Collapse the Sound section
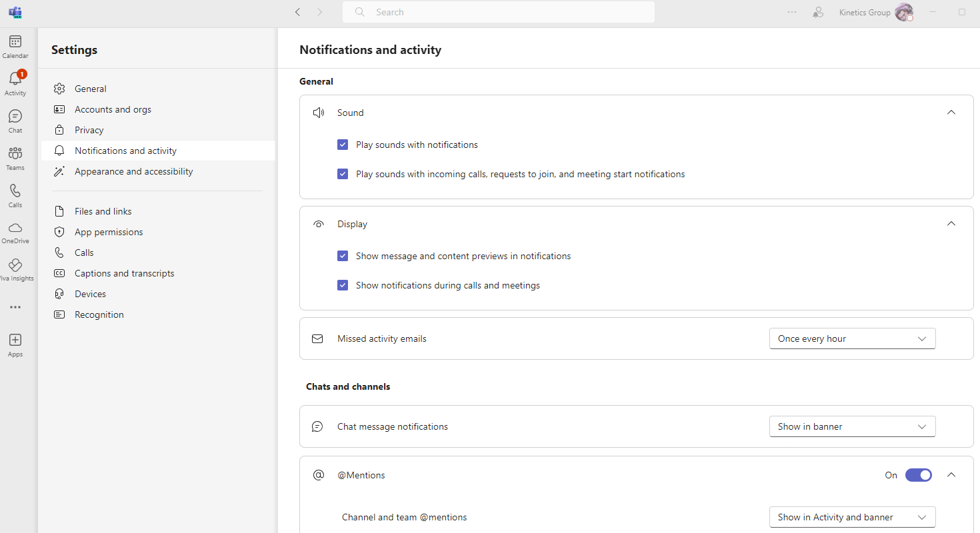Screen dimensions: 980x533 (951, 113)
